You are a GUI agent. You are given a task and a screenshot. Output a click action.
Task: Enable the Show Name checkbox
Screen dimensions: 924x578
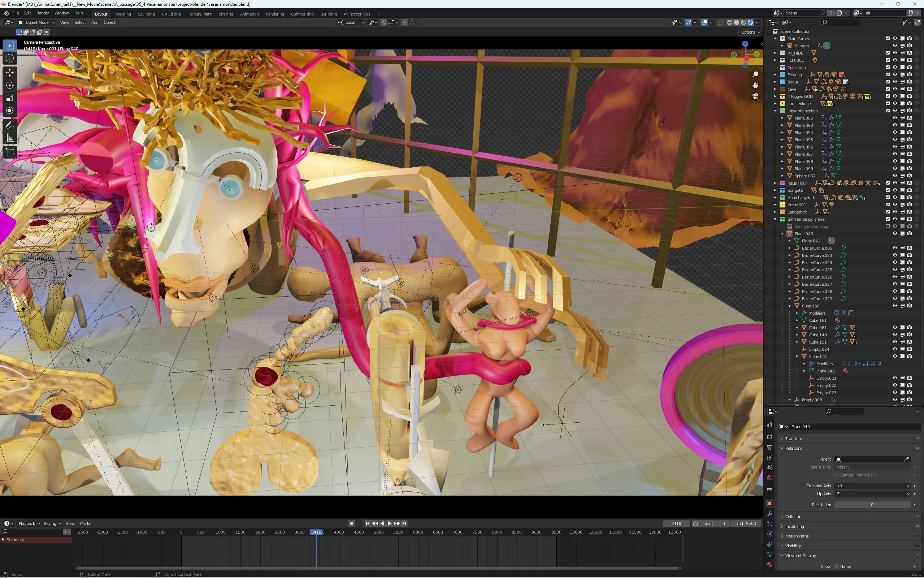tap(837, 566)
